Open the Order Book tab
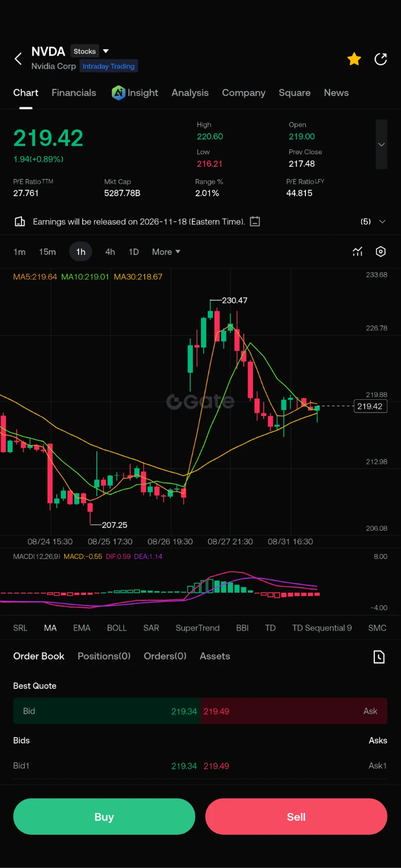401x868 pixels. point(38,656)
